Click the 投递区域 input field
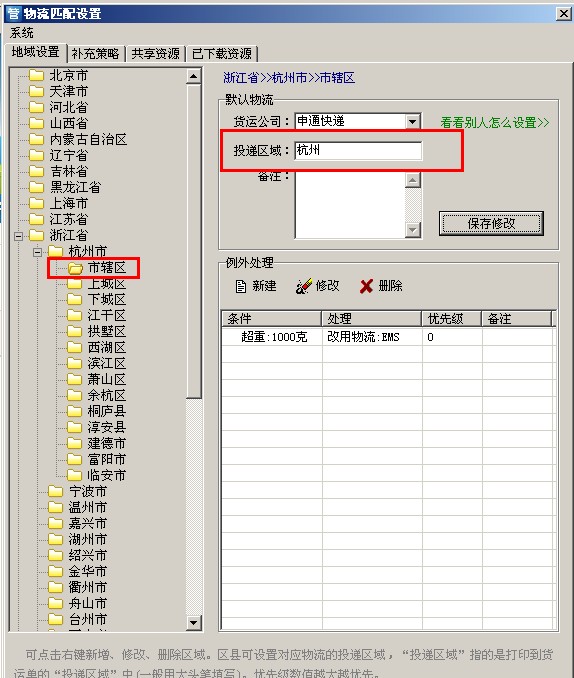Screen dimensions: 574x678 point(358,150)
